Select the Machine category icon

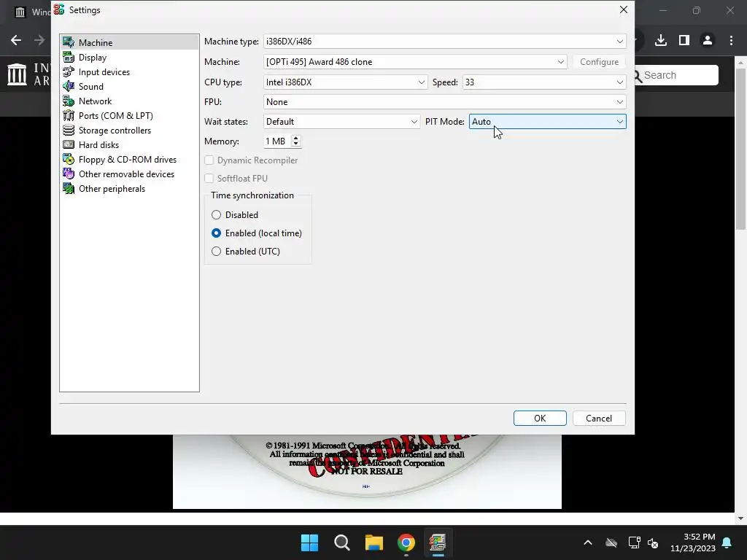click(x=69, y=42)
